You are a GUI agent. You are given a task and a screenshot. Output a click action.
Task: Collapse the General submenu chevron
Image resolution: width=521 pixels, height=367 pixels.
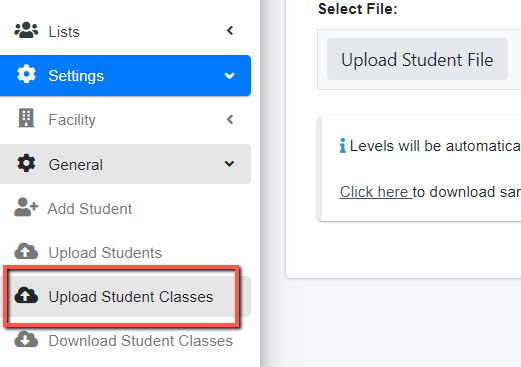click(229, 164)
